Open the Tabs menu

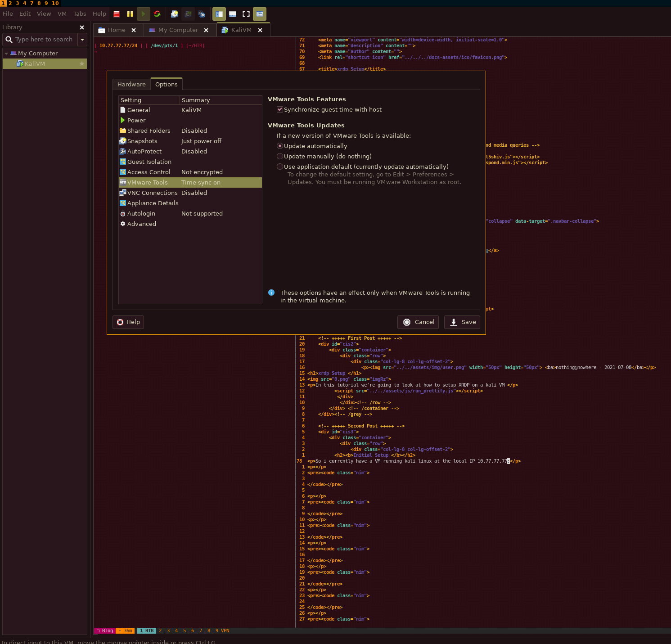click(80, 14)
